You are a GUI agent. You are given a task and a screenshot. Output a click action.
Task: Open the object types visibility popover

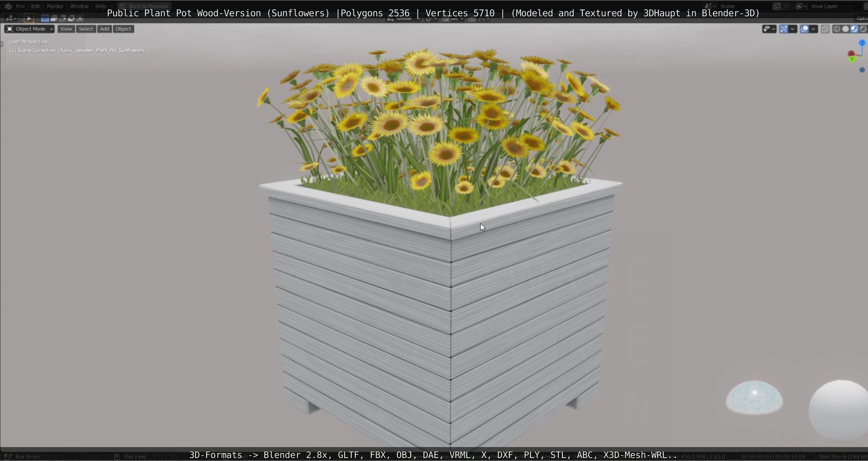(x=769, y=29)
